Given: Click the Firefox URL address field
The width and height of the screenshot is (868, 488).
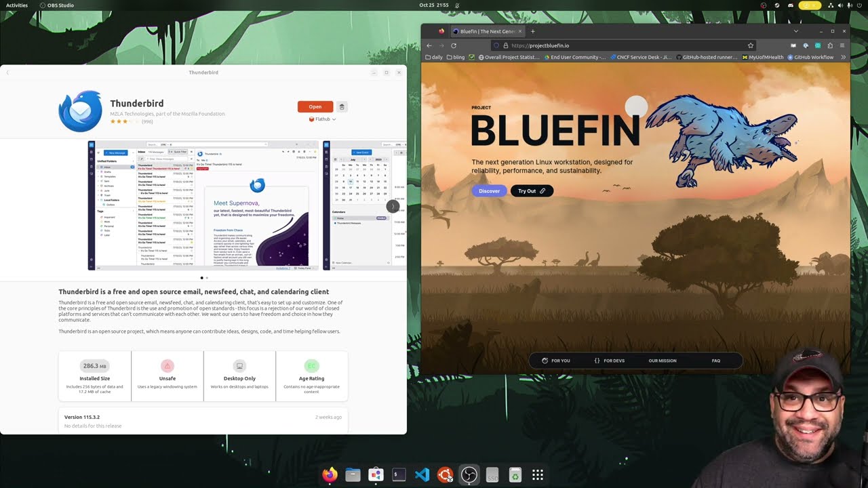Looking at the screenshot, I should 624,45.
